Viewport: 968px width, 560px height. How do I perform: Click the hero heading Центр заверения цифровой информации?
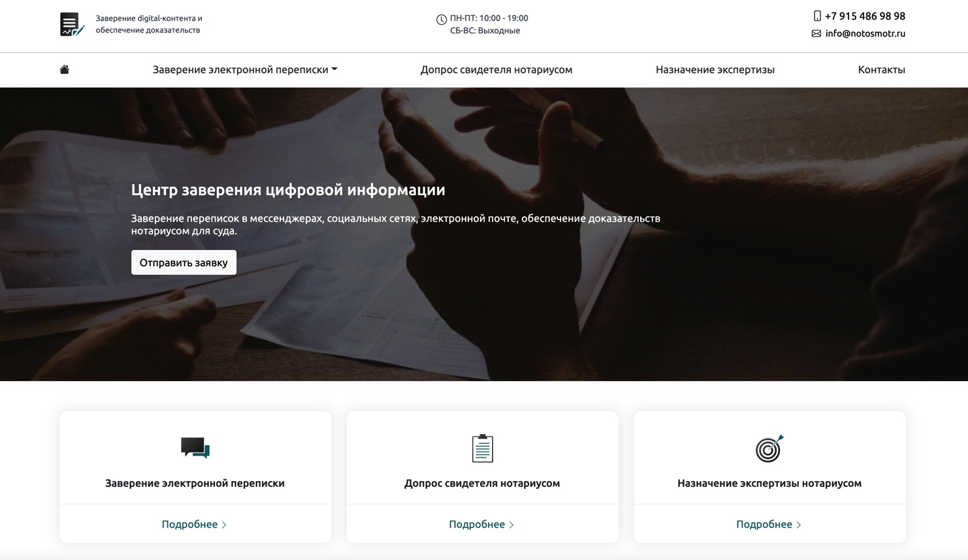288,190
